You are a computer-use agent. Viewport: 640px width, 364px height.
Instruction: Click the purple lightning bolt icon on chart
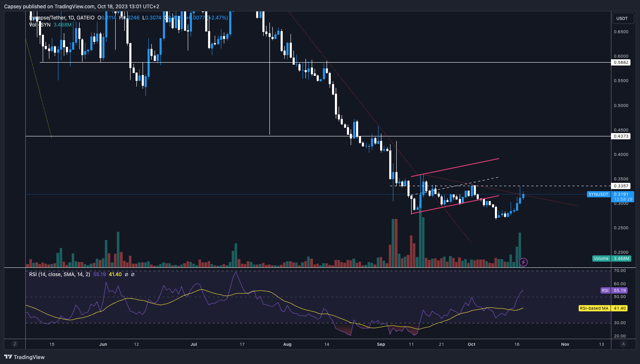(x=523, y=261)
